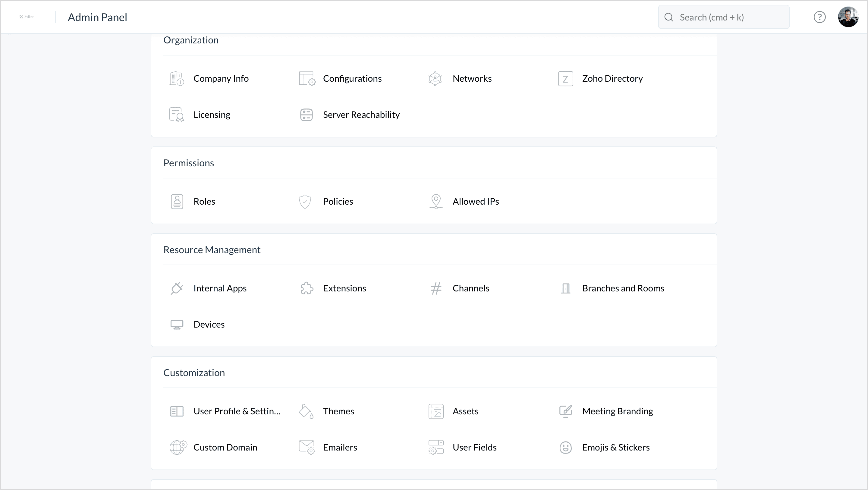The width and height of the screenshot is (868, 490).
Task: Open the truncated User Profile & Settin... link
Action: pyautogui.click(x=237, y=411)
